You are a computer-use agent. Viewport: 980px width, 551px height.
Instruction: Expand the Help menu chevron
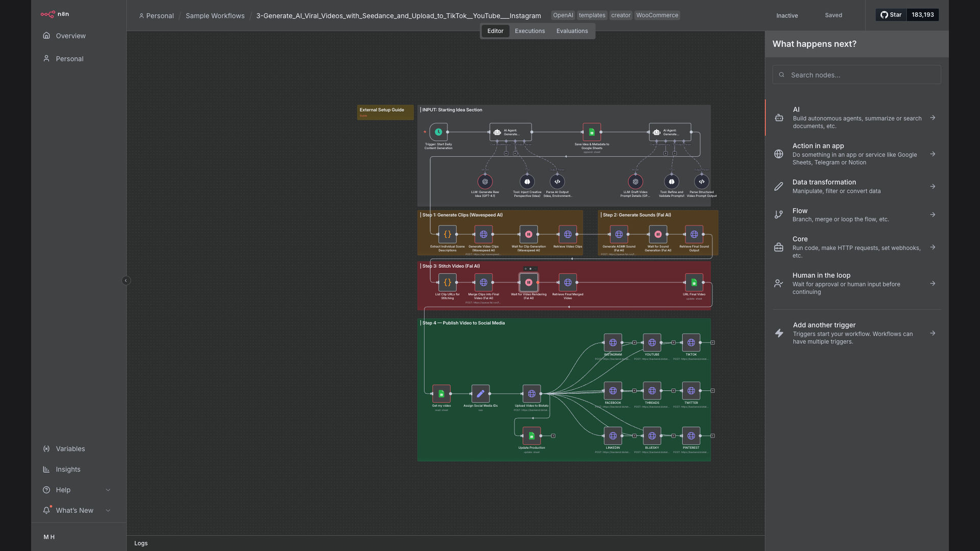click(108, 490)
